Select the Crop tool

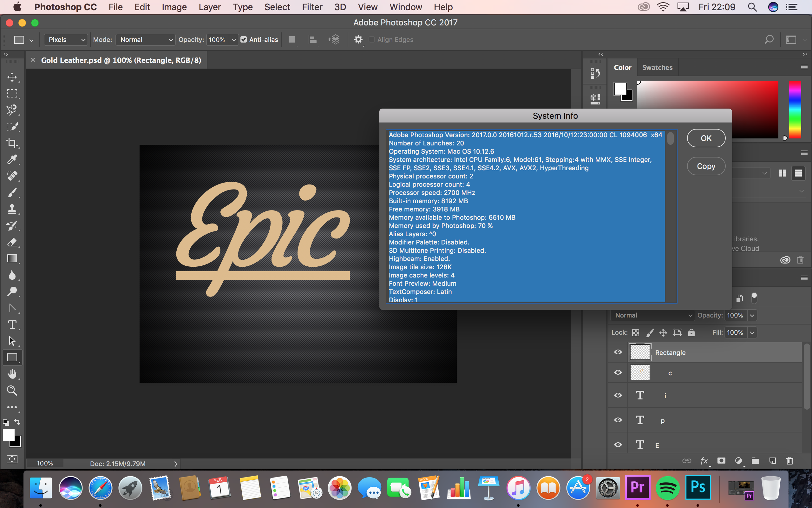(12, 143)
